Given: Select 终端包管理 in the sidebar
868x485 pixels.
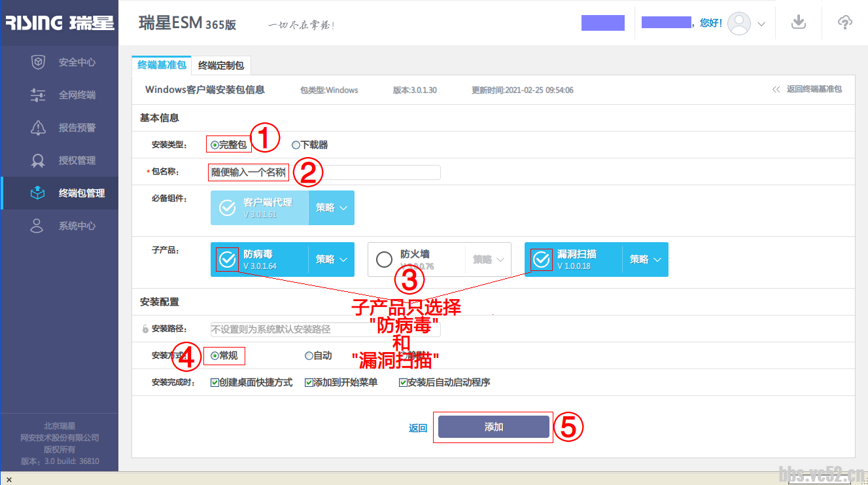Looking at the screenshot, I should coord(60,193).
